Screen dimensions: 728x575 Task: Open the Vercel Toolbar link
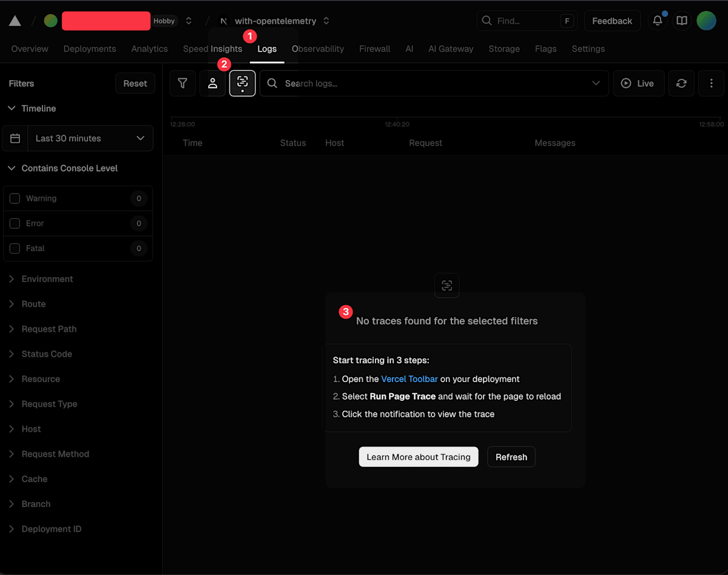409,378
